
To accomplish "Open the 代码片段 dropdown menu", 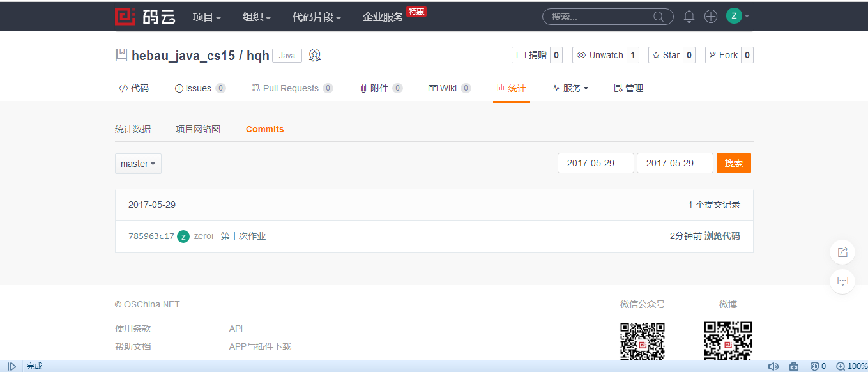I will 317,17.
